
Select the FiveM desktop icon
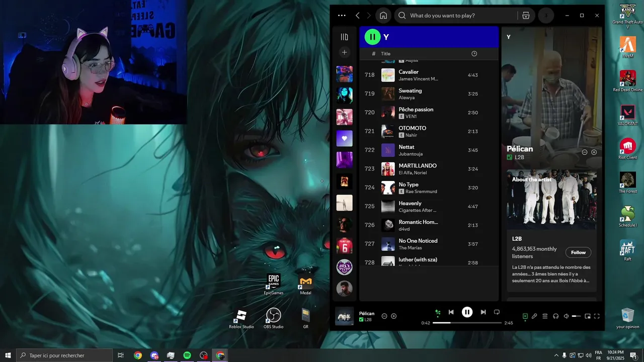pos(627,47)
